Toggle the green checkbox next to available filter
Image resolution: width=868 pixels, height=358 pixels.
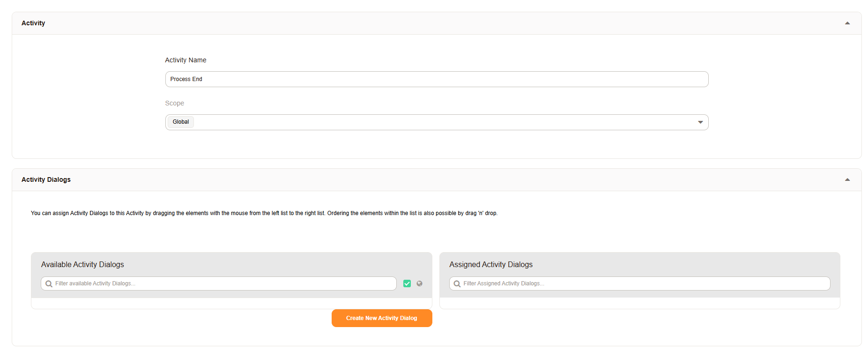(x=407, y=283)
